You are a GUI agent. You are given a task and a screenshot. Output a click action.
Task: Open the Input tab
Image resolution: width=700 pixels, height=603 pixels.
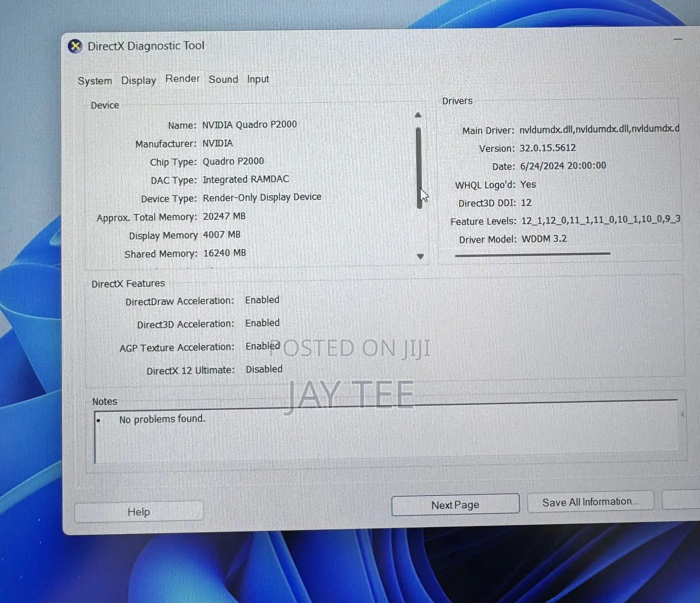(x=258, y=79)
